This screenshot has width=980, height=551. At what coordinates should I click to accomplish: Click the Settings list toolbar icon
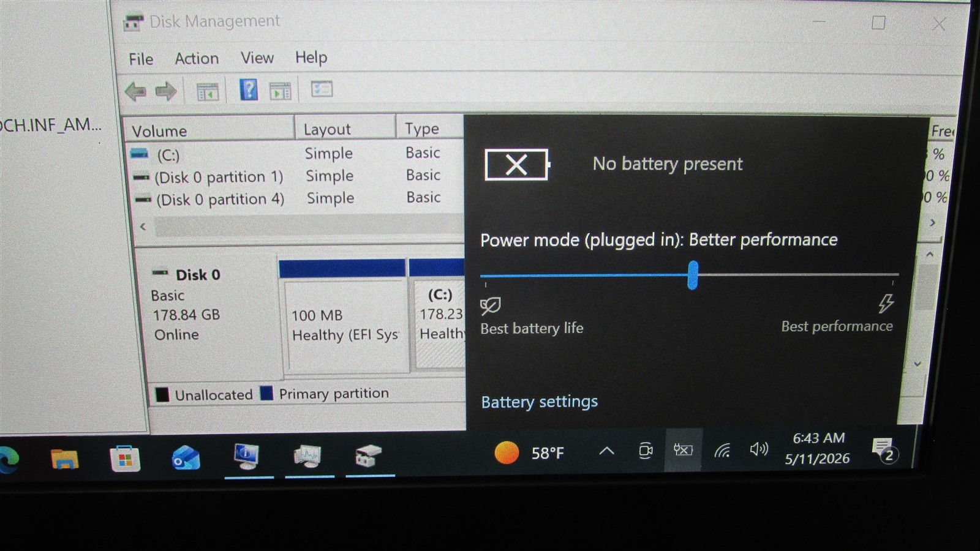(322, 89)
